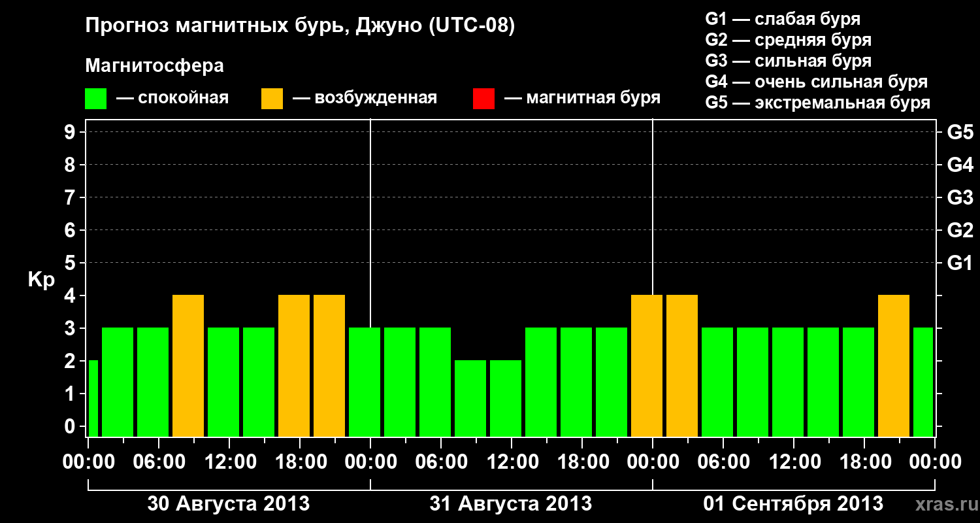The width and height of the screenshot is (980, 523).
Task: Click the G4 label on the right axis
Action: point(960,165)
